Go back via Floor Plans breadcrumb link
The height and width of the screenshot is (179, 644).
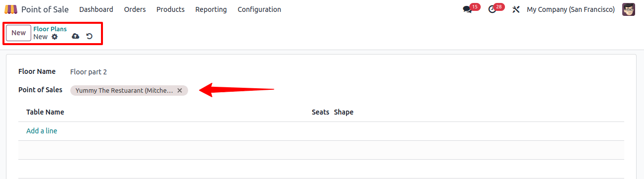[x=50, y=29]
